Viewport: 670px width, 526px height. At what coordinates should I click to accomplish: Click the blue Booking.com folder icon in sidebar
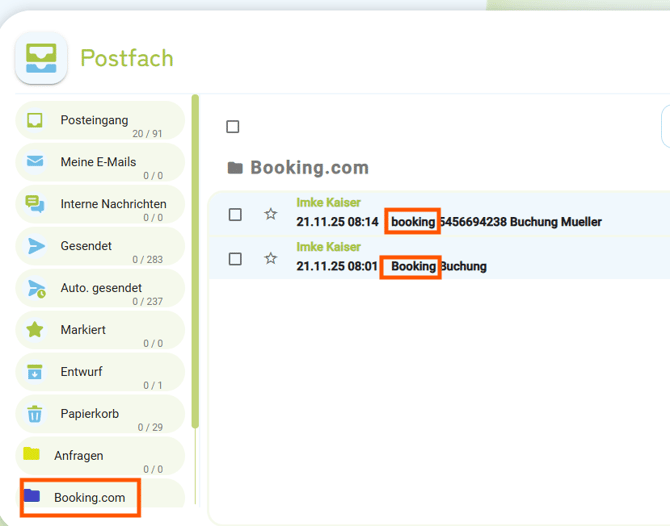tap(32, 495)
